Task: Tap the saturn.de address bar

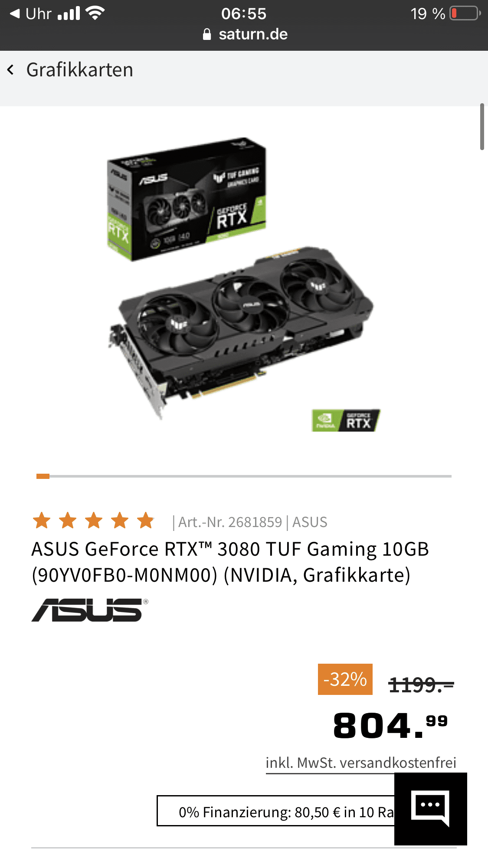Action: click(244, 34)
